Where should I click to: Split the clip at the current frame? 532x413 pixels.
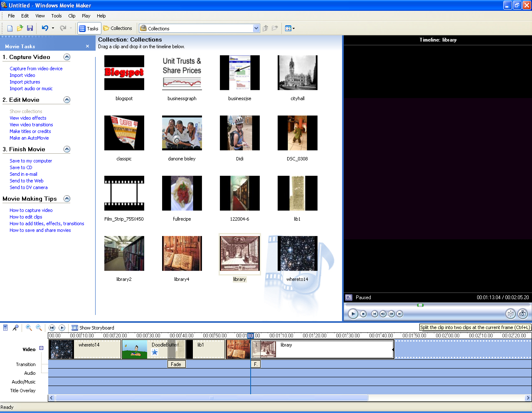click(x=510, y=314)
